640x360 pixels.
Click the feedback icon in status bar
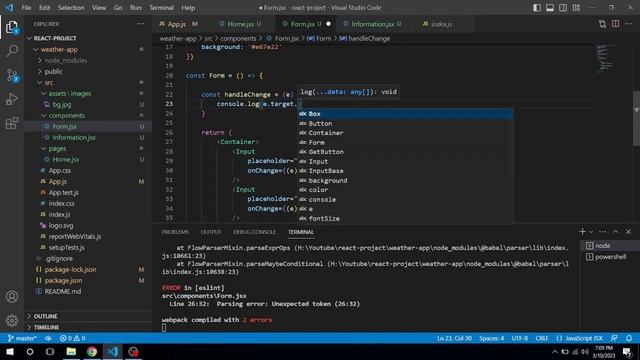click(614, 338)
